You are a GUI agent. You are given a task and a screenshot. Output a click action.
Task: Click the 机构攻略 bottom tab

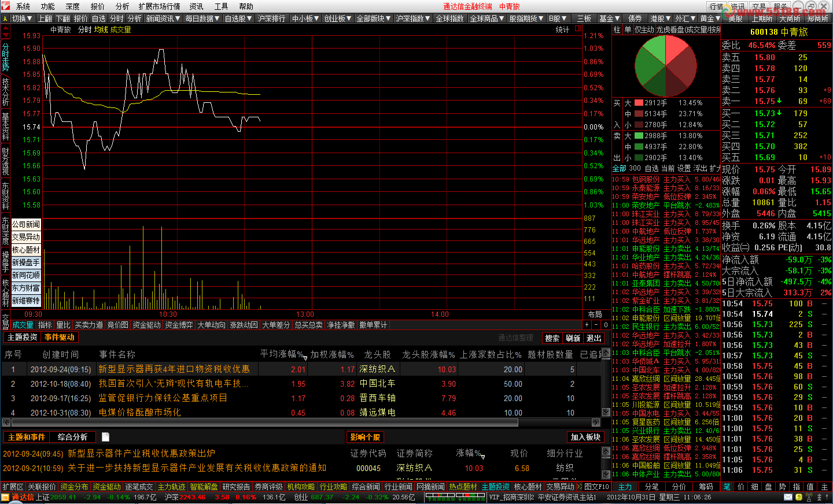coord(301,487)
